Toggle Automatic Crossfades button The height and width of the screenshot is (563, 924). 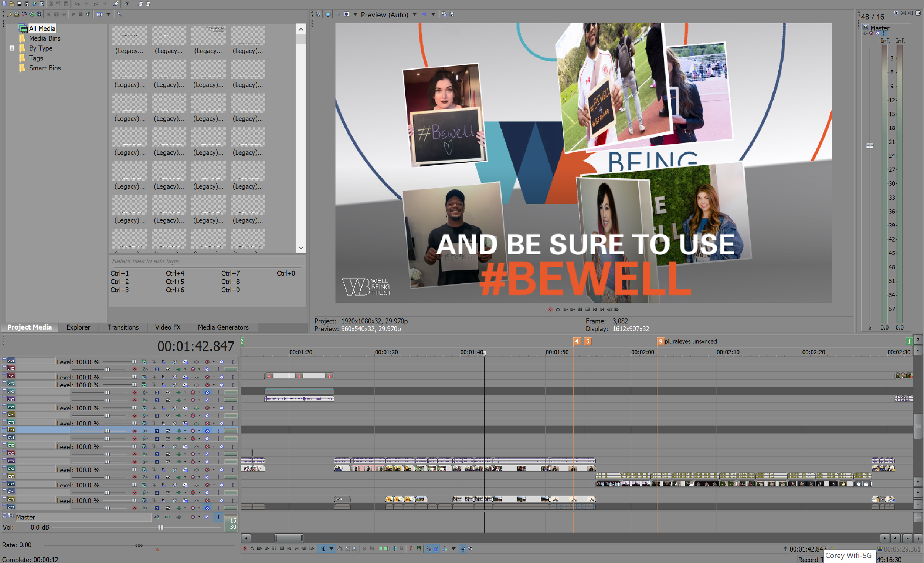click(436, 549)
